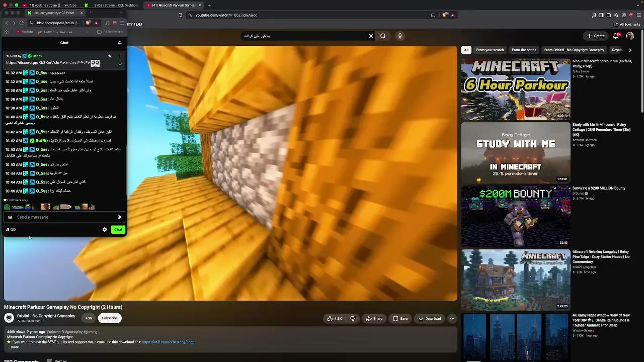Viewport: 644px width, 362px height.
Task: Open the discord.gg link in the pinned message
Action: [33, 63]
